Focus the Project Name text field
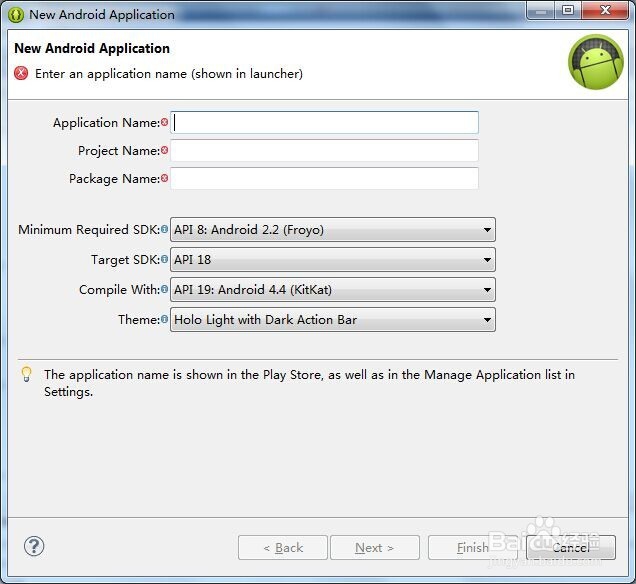This screenshot has width=636, height=584. (324, 150)
